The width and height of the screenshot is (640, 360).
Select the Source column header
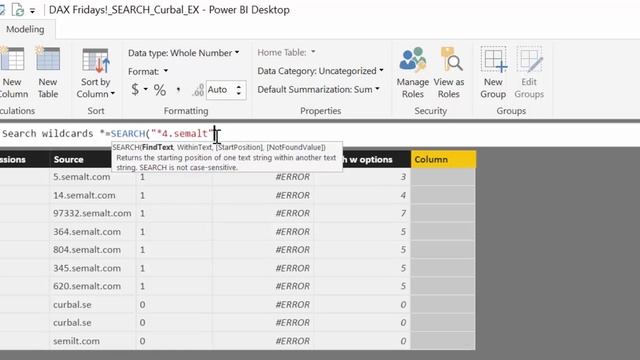click(x=68, y=160)
